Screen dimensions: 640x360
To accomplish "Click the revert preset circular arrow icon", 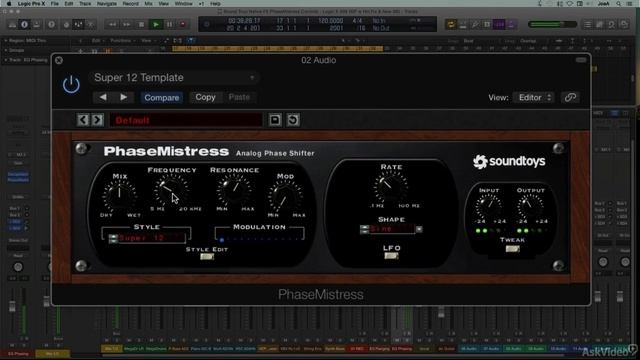I will (293, 120).
